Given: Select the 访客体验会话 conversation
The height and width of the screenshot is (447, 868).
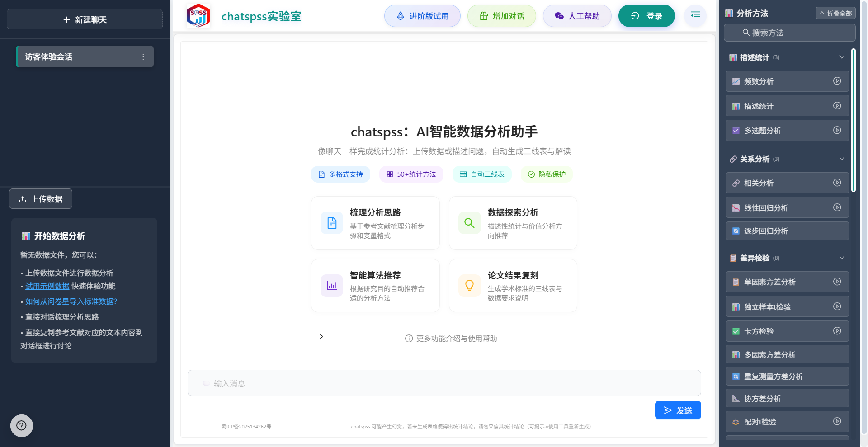Looking at the screenshot, I should [x=85, y=56].
